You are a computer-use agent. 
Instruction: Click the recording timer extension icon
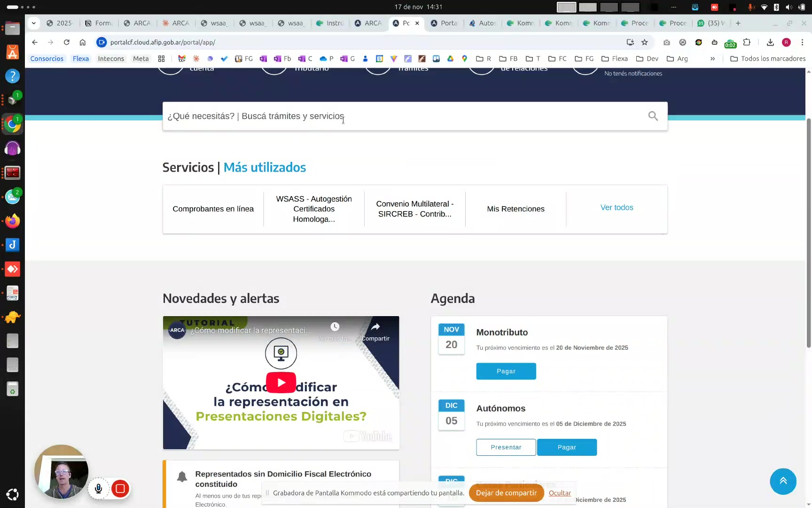[730, 43]
